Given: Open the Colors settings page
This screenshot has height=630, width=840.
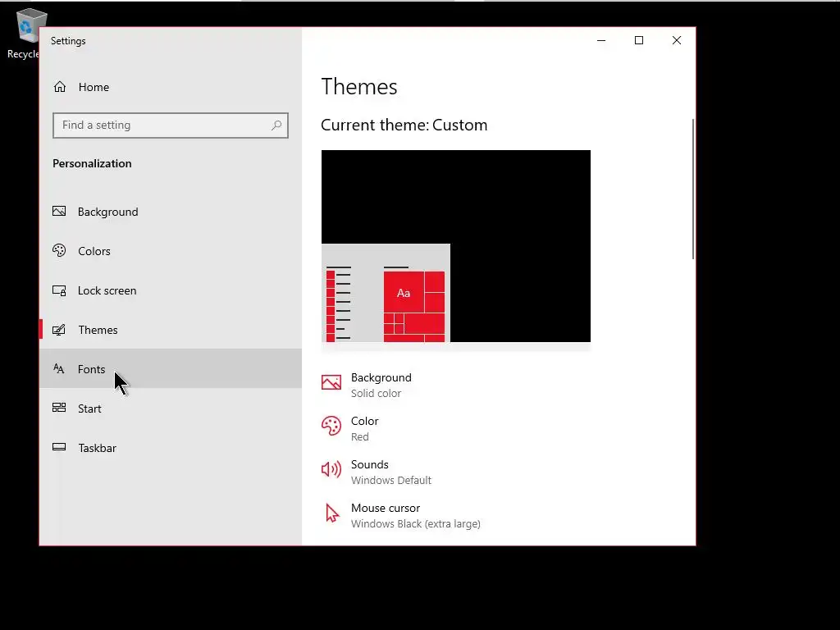Looking at the screenshot, I should click(x=171, y=251).
